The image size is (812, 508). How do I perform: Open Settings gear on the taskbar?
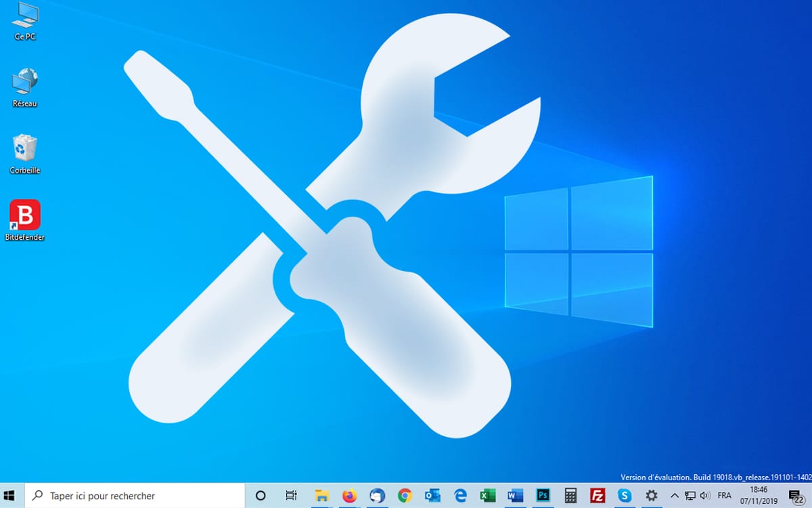click(x=652, y=496)
